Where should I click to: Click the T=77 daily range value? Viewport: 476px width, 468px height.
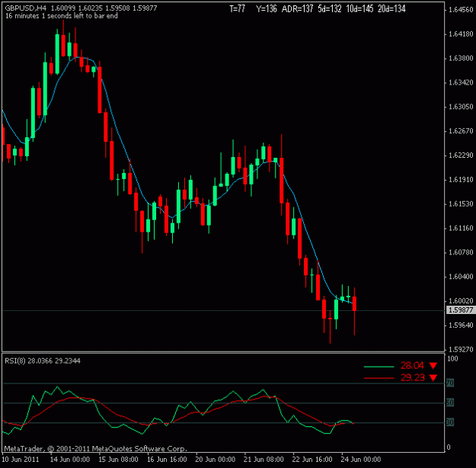(237, 9)
